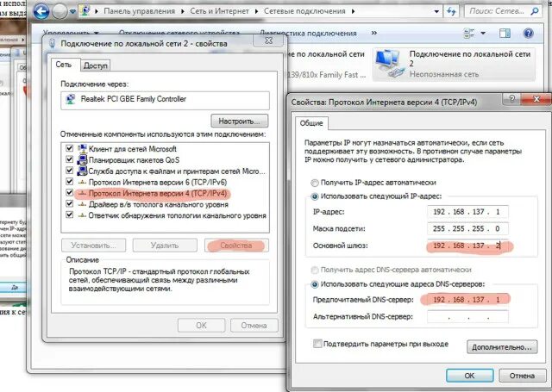Click the Общие tab in TCP/IPv4 dialog
The image size is (552, 392).
tap(311, 123)
